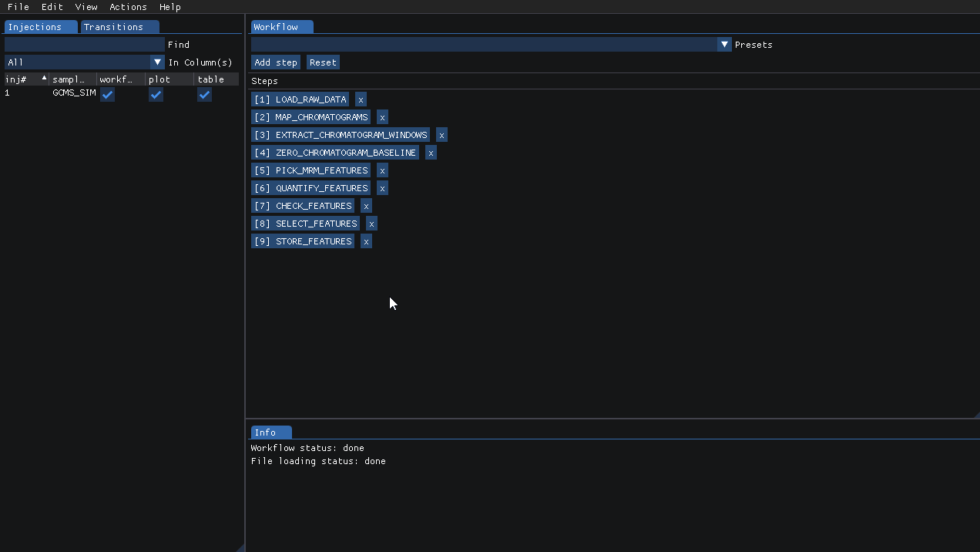Screen dimensions: 980x552
Task: Select step [6] QUANTIFY_FEATURES
Action: [311, 188]
